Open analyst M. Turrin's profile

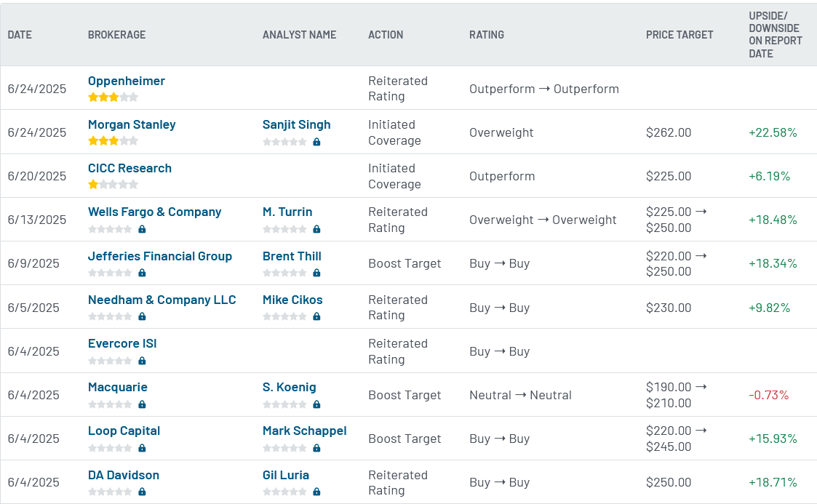tap(287, 212)
